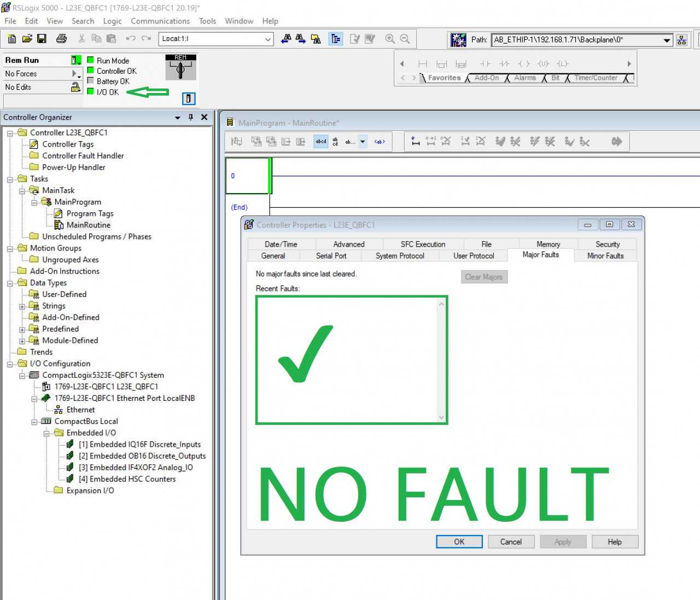The image size is (700, 600).
Task: Open the Tools menu
Action: (207, 21)
